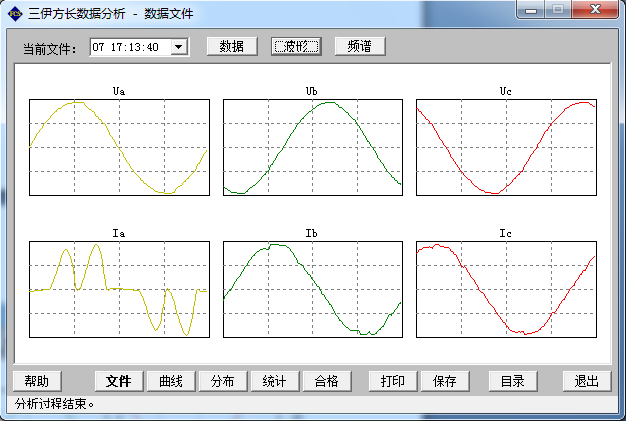
Task: Close the 三伊方长数据分析 window
Action: coord(595,10)
